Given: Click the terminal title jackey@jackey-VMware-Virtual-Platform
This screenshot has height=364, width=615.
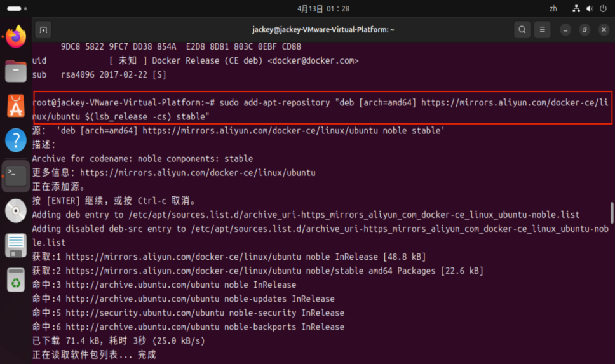Looking at the screenshot, I should (323, 30).
